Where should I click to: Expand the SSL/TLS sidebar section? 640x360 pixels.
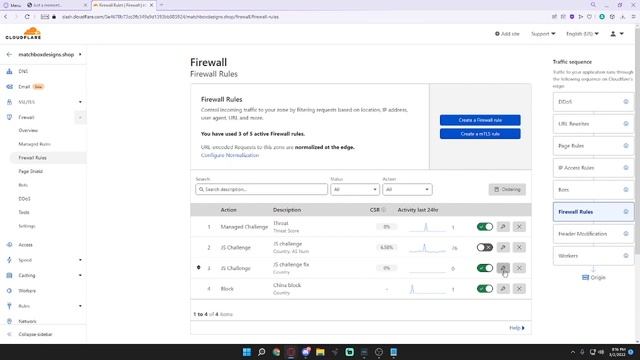pos(80,102)
